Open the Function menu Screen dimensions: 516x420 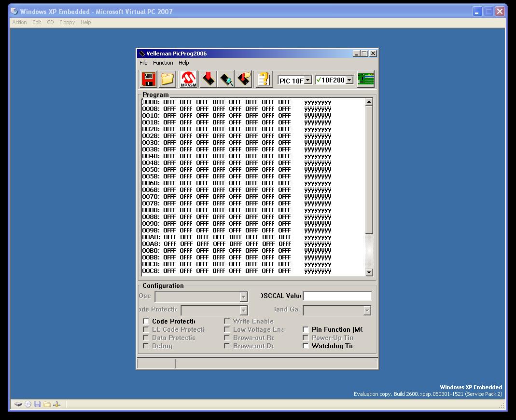pyautogui.click(x=163, y=63)
